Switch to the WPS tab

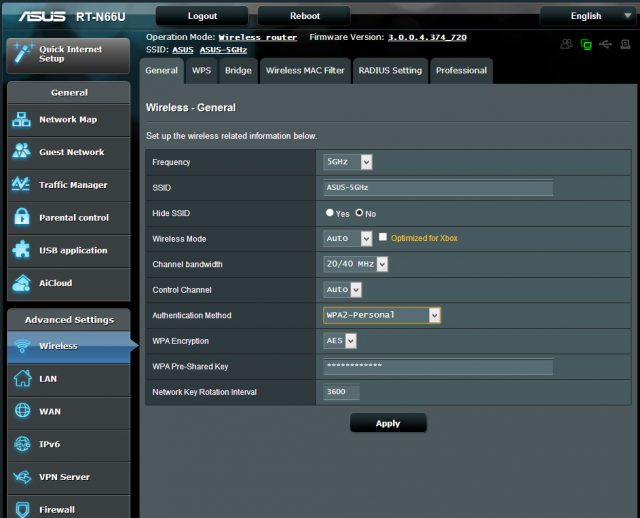point(202,71)
